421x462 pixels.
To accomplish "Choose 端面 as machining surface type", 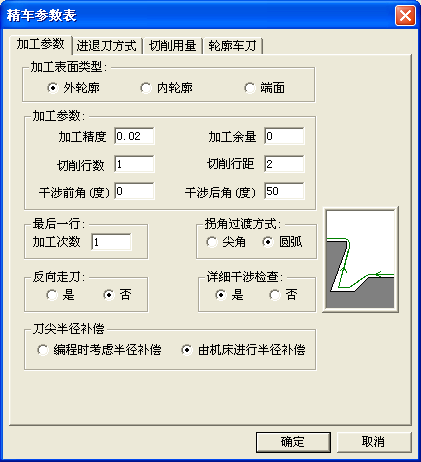I will click(264, 88).
